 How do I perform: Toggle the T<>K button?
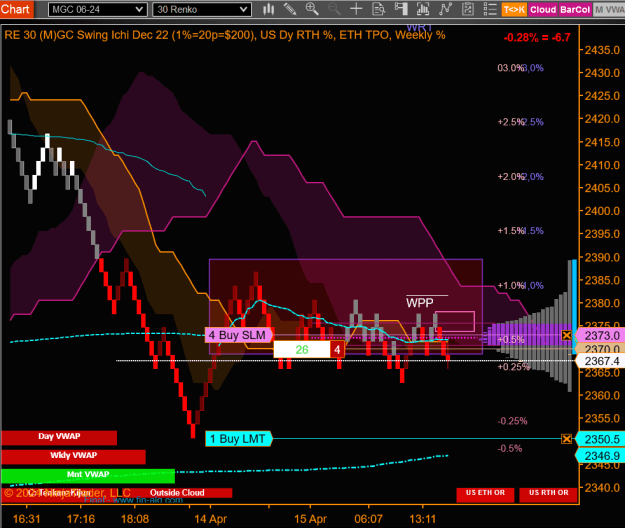pos(514,10)
